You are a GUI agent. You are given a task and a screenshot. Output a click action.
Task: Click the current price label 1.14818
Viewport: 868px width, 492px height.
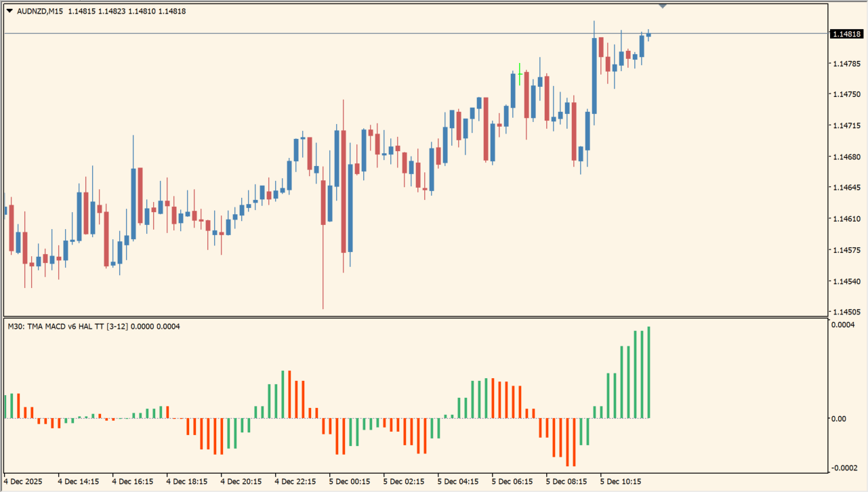(x=846, y=34)
